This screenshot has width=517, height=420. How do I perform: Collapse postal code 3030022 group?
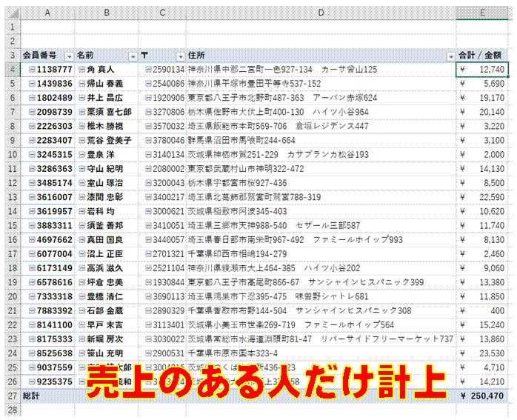pos(149,339)
